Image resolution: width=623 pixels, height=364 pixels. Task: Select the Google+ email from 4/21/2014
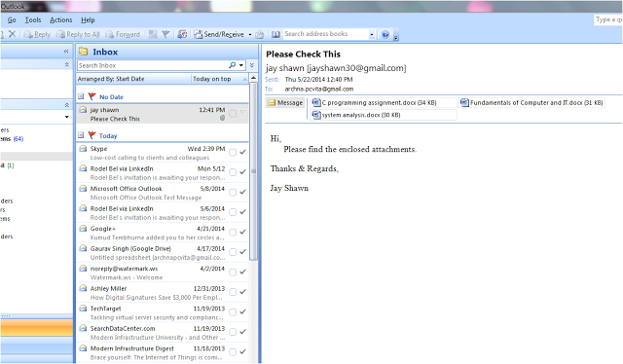(163, 233)
